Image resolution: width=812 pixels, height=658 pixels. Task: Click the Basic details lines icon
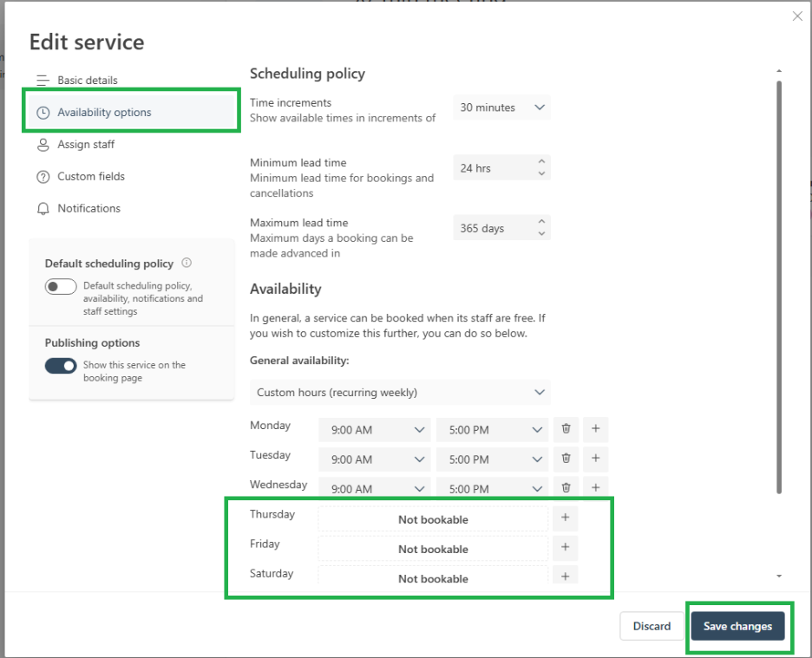coord(43,81)
